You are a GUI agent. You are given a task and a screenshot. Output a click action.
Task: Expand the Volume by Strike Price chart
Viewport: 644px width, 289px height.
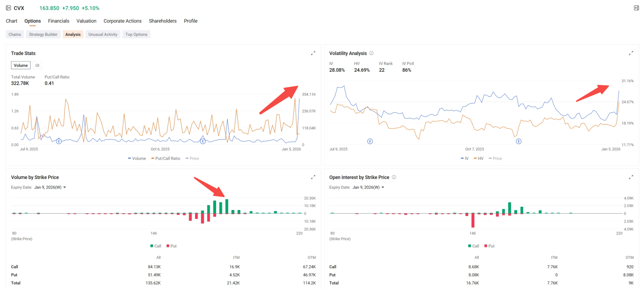coord(313,177)
